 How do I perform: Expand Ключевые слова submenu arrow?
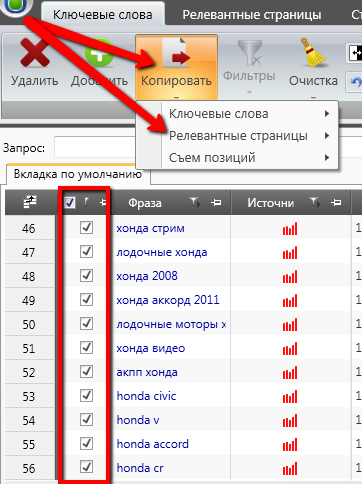pyautogui.click(x=327, y=114)
